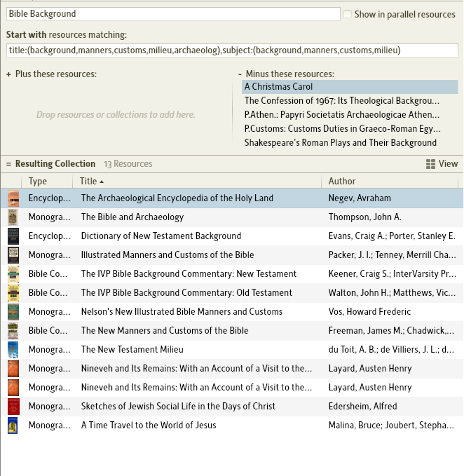Select The Bible and Archaeology title

132,217
